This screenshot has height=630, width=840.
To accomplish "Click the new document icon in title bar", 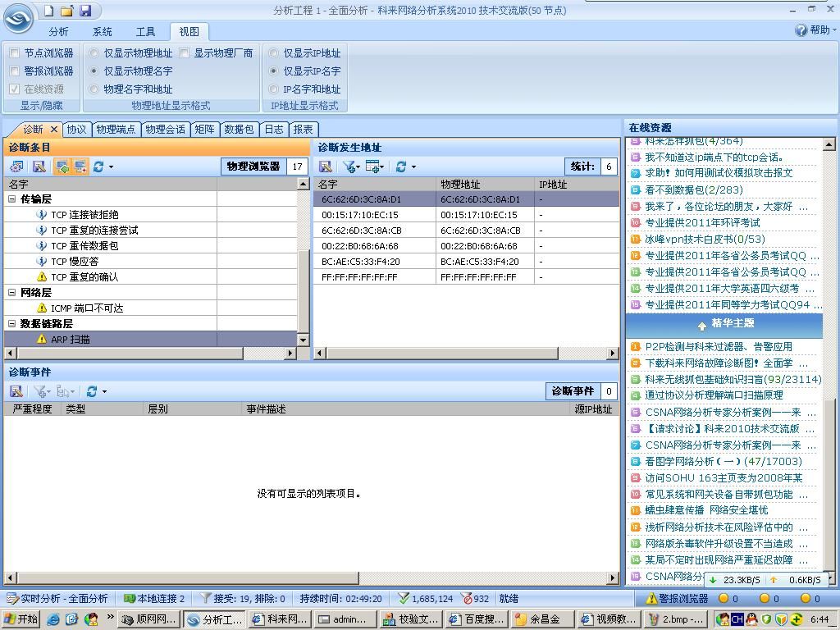I will [49, 11].
